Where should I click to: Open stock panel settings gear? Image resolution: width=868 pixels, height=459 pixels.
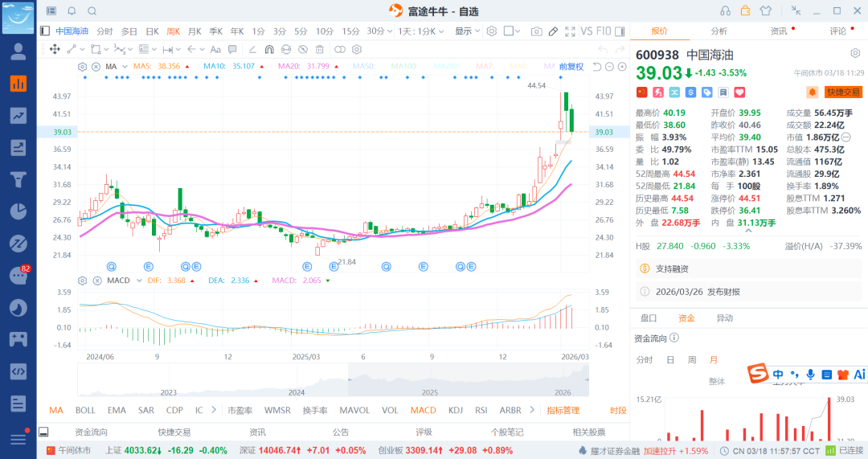[x=855, y=53]
